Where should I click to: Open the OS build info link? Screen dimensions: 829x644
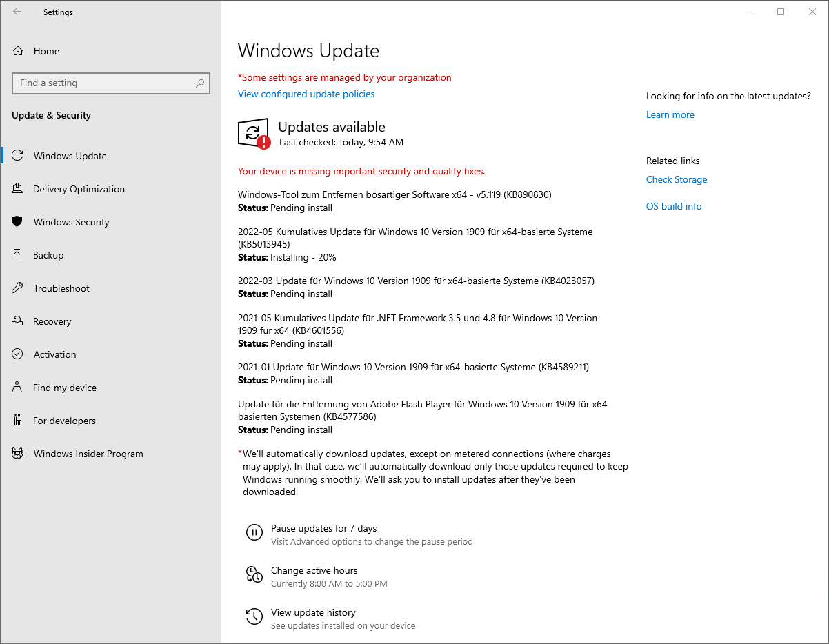674,206
